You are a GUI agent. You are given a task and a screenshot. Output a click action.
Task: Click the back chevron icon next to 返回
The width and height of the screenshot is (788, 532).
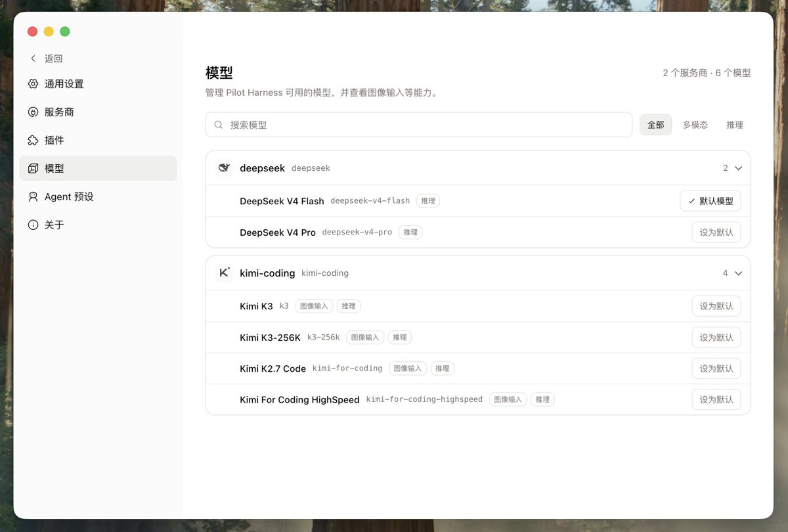click(33, 58)
